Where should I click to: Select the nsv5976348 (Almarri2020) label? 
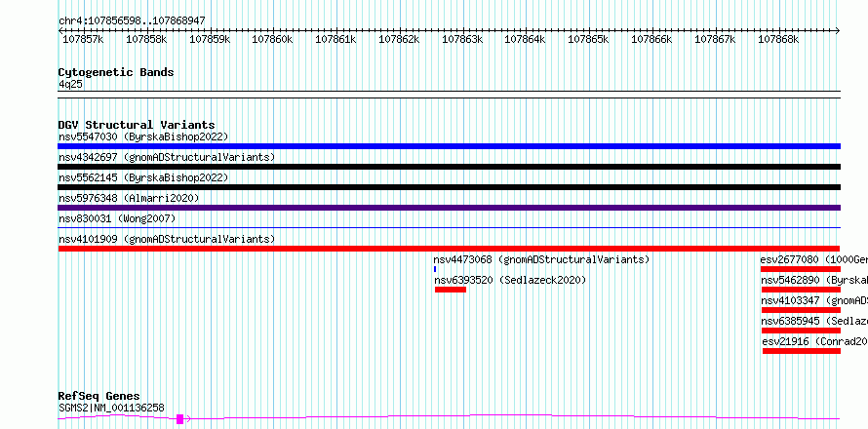pos(129,198)
